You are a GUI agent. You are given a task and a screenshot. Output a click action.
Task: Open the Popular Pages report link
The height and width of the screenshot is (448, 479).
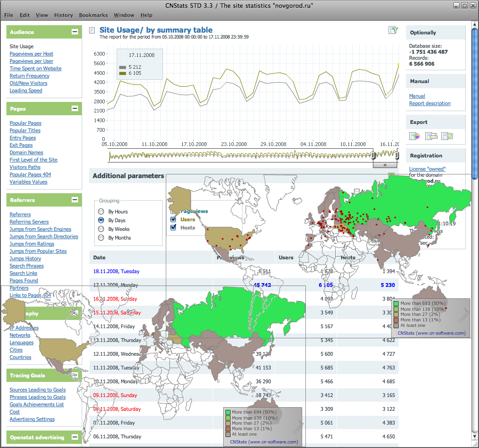click(25, 123)
